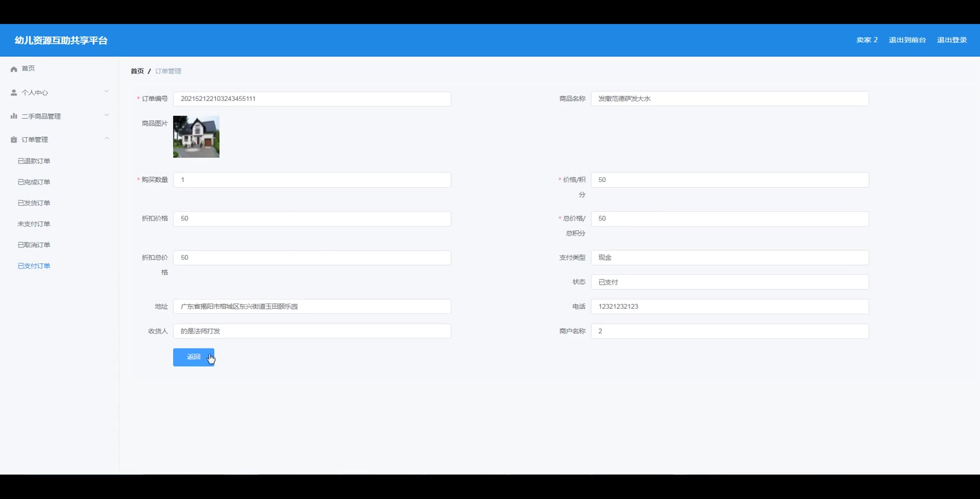This screenshot has height=499, width=980.
Task: Select 已支付订单 submenu item
Action: pos(34,266)
